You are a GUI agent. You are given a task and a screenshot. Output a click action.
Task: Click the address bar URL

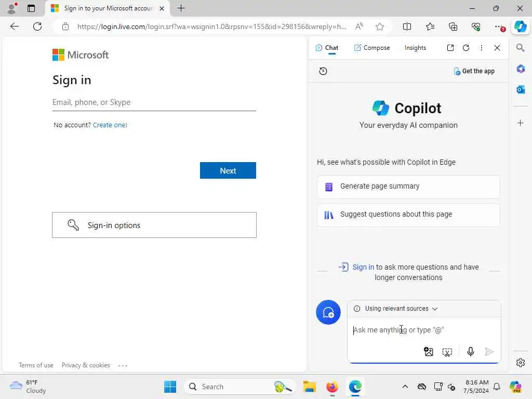pos(212,26)
